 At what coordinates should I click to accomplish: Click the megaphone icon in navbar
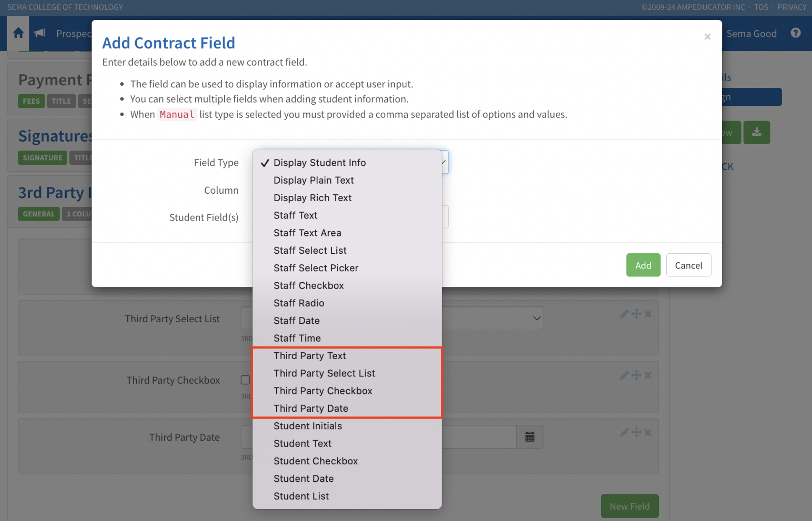click(40, 33)
